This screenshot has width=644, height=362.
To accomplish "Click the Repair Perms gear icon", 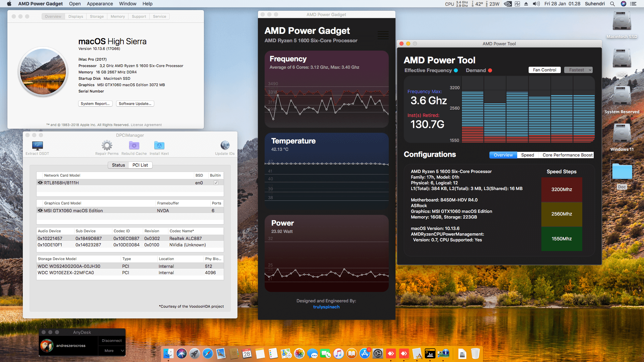I will click(107, 145).
